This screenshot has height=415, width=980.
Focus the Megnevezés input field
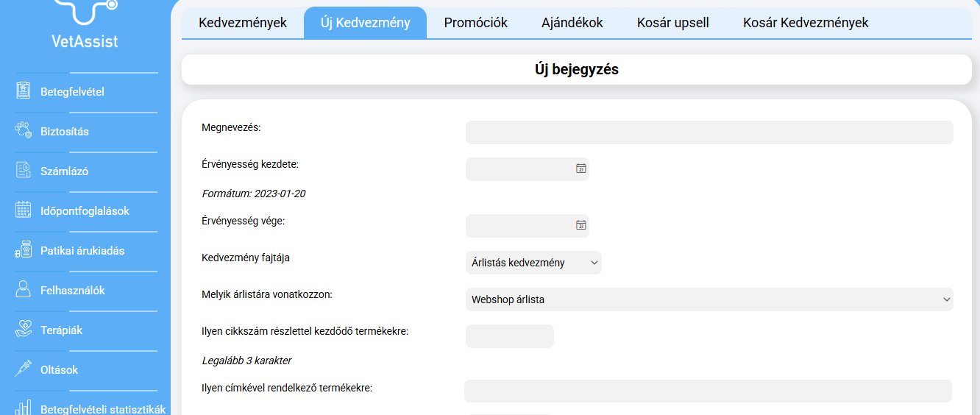(709, 132)
